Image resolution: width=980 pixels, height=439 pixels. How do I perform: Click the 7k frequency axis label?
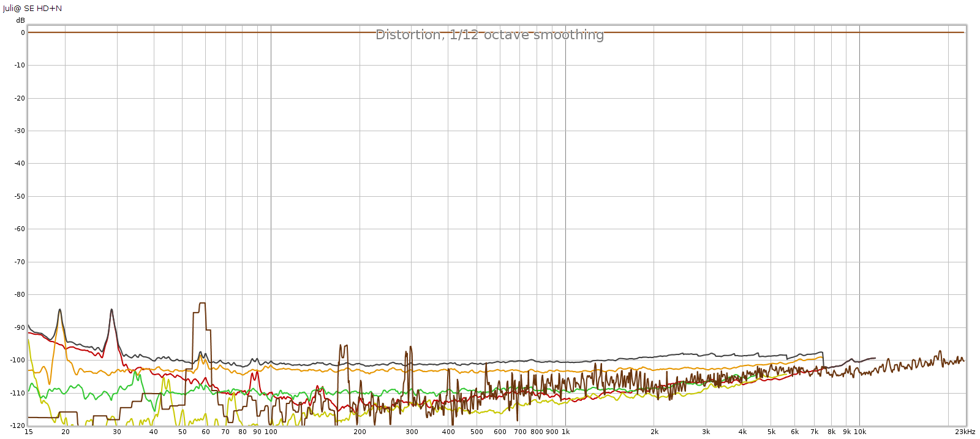tap(815, 432)
